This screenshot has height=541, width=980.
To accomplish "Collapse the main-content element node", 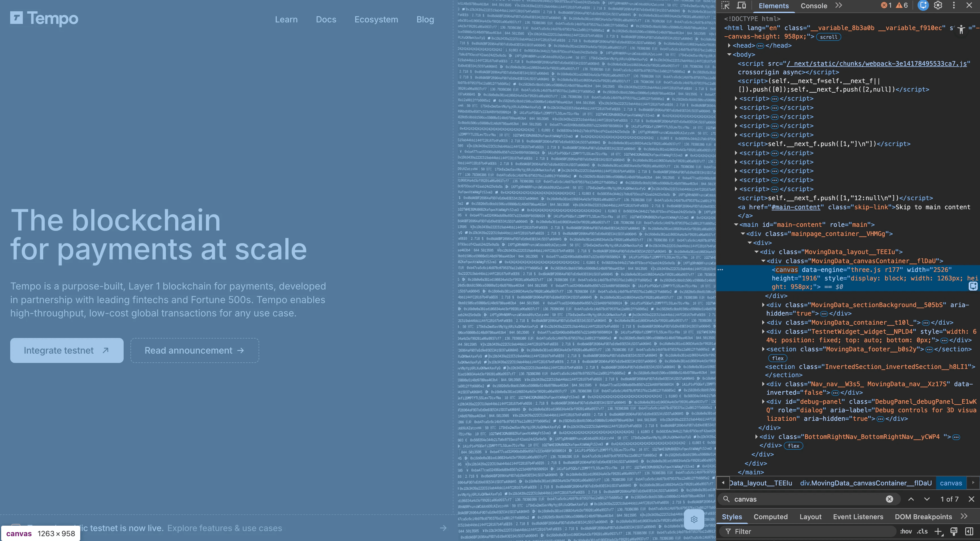I will coord(736,225).
